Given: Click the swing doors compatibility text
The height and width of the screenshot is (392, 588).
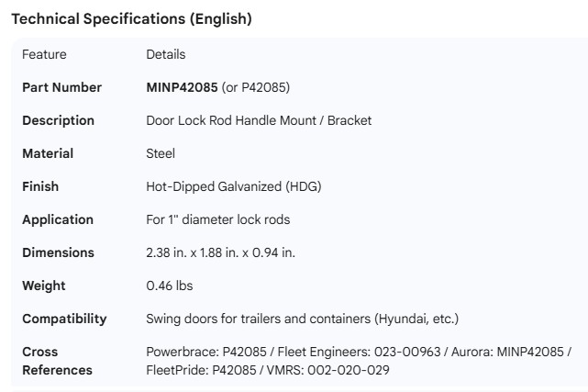Looking at the screenshot, I should pyautogui.click(x=302, y=319).
